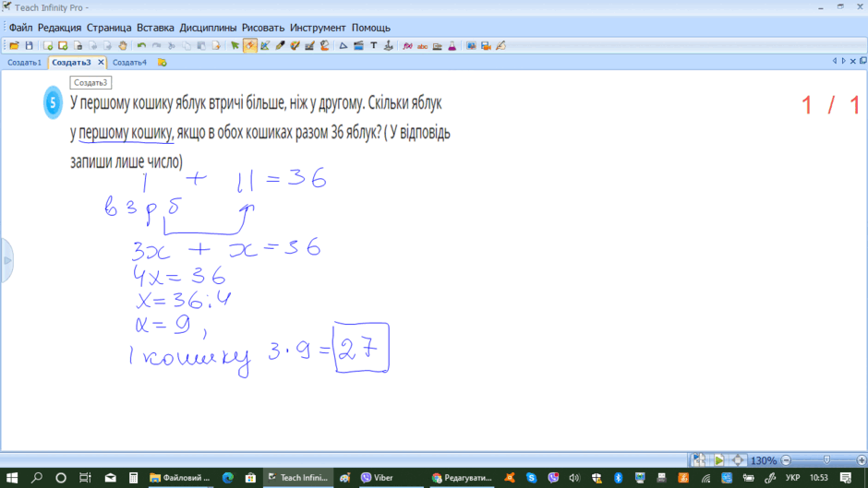The image size is (868, 488).
Task: Click the zoom out minus button
Action: (x=786, y=460)
